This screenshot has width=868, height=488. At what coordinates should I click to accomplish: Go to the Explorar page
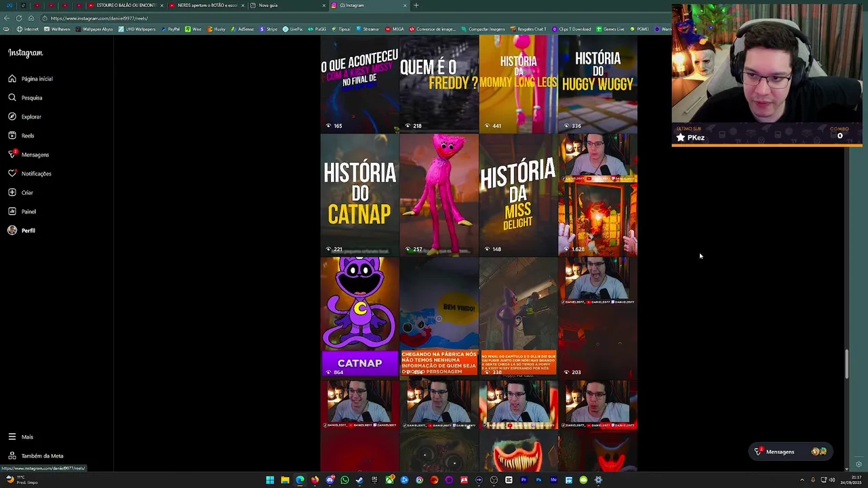click(x=25, y=117)
